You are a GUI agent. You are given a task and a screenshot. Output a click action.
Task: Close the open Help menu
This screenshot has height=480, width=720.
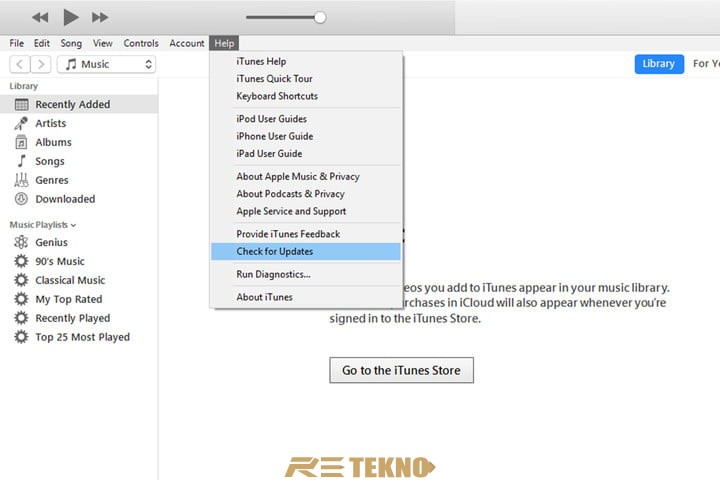pyautogui.click(x=224, y=43)
